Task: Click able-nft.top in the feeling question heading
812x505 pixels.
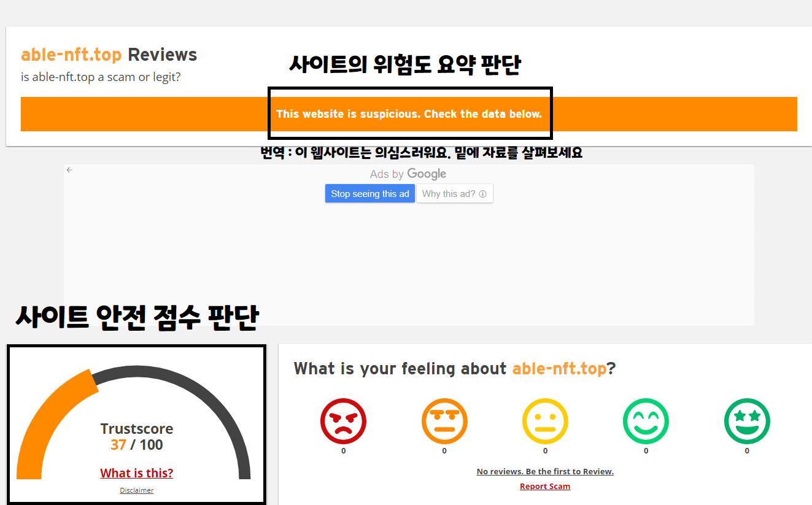Action: 559,369
